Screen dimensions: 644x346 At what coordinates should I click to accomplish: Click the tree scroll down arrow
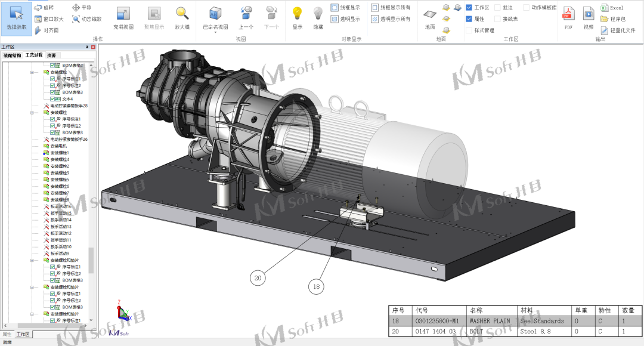[x=91, y=320]
